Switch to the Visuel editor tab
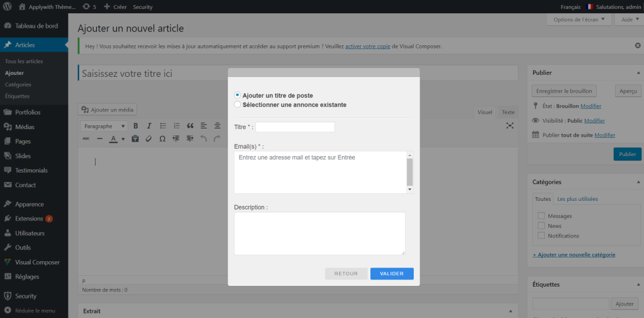The height and width of the screenshot is (318, 644). pos(485,112)
